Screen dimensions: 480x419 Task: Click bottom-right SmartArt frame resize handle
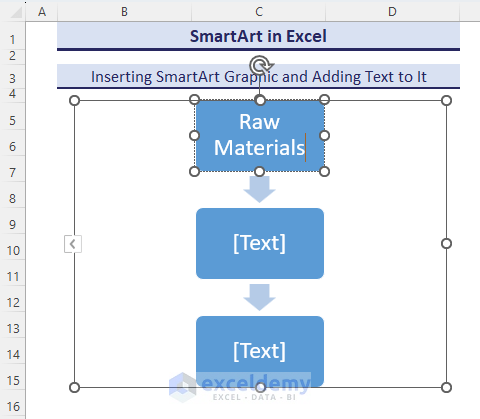click(446, 387)
